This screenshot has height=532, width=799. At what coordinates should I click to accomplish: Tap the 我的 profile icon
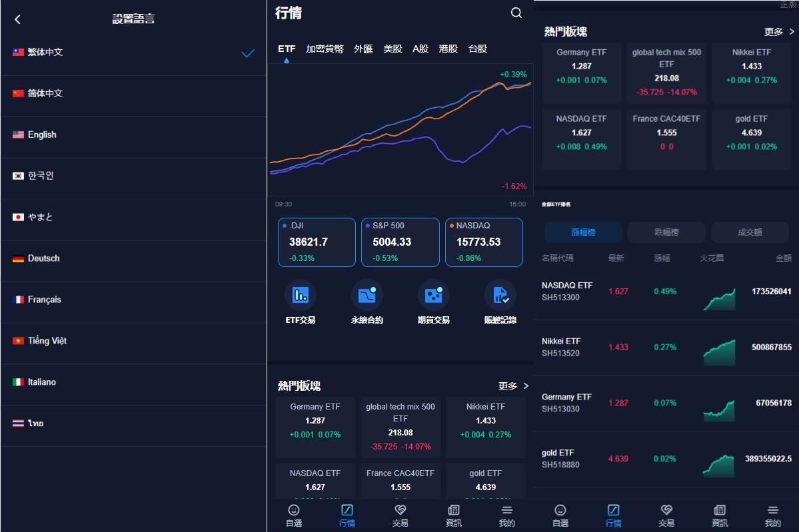pos(507,515)
